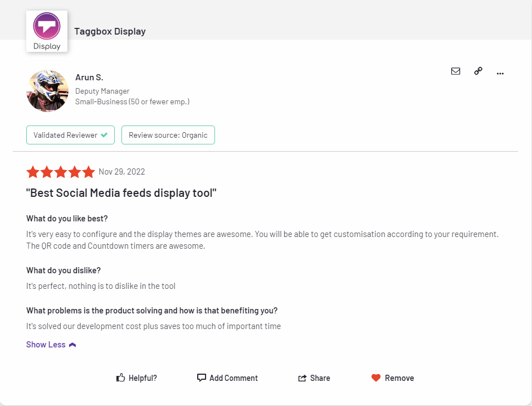Click the Validated Reviewer badge
The image size is (532, 406).
coord(65,135)
